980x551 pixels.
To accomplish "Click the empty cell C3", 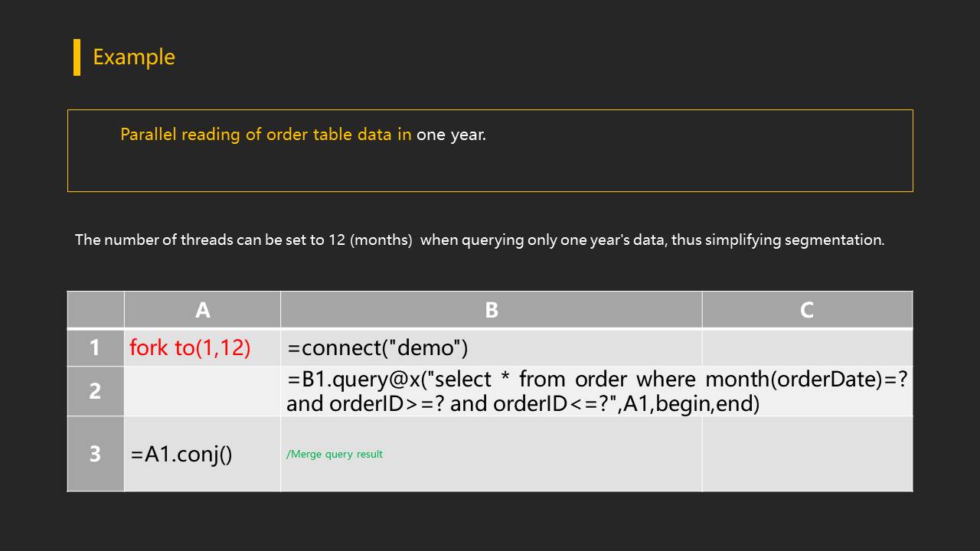I will click(807, 454).
